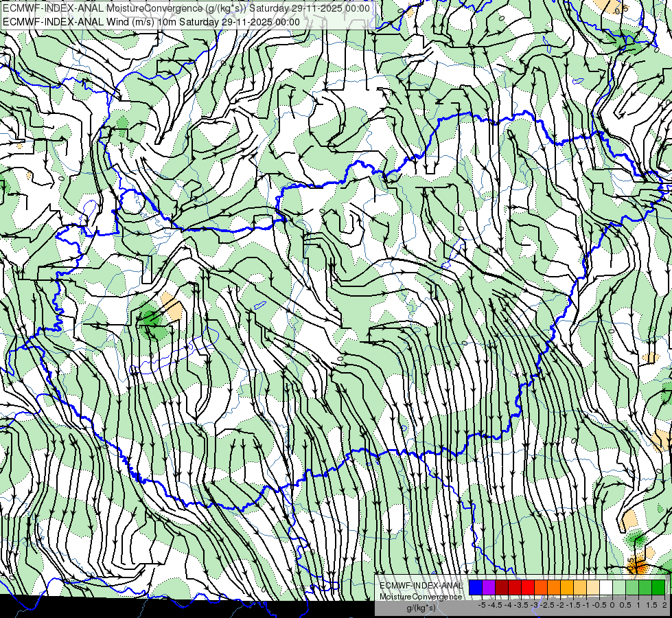Click the positive '0.5' legend tick label

(x=625, y=605)
